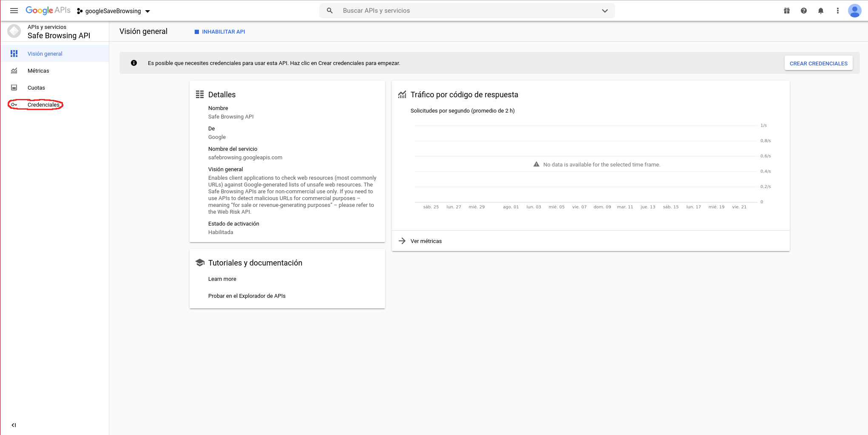Screen dimensions: 868x435
Task: Open the three-dot more options menu
Action: point(838,11)
